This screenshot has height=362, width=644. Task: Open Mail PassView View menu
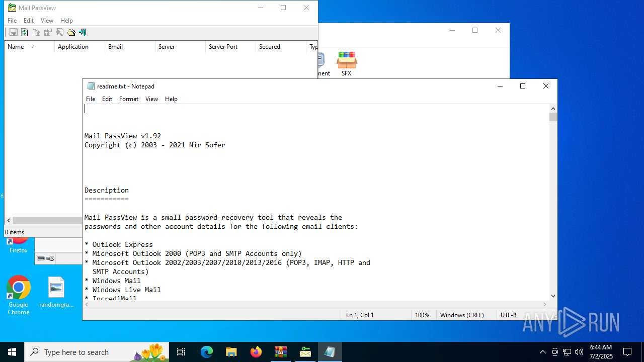47,21
